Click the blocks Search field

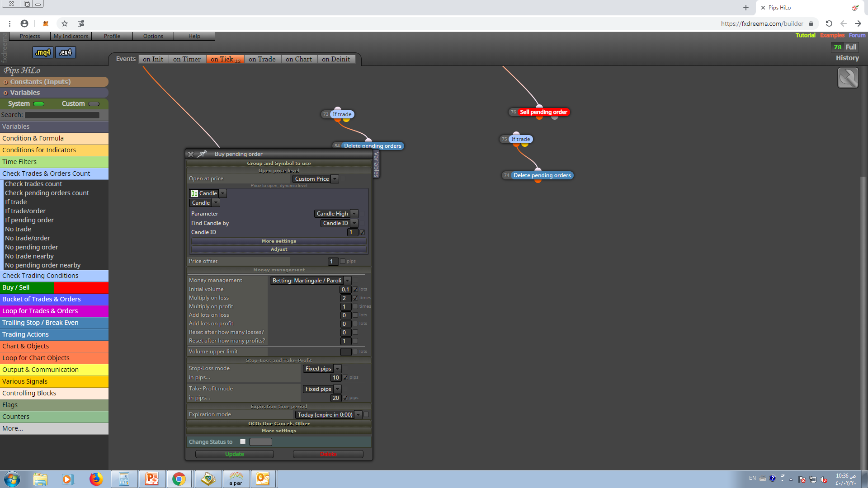62,115
